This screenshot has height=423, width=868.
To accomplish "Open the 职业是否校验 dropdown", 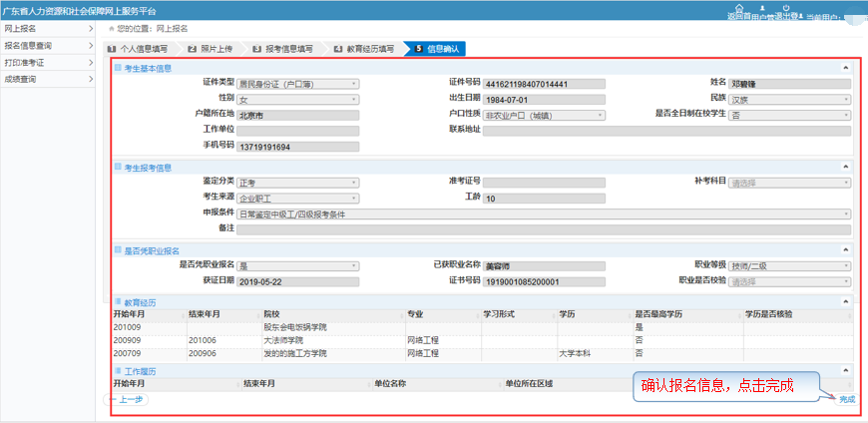I will point(789,281).
